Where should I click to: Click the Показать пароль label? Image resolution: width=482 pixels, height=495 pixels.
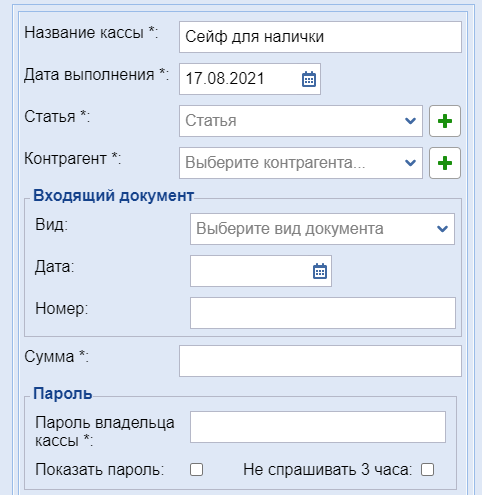point(100,470)
